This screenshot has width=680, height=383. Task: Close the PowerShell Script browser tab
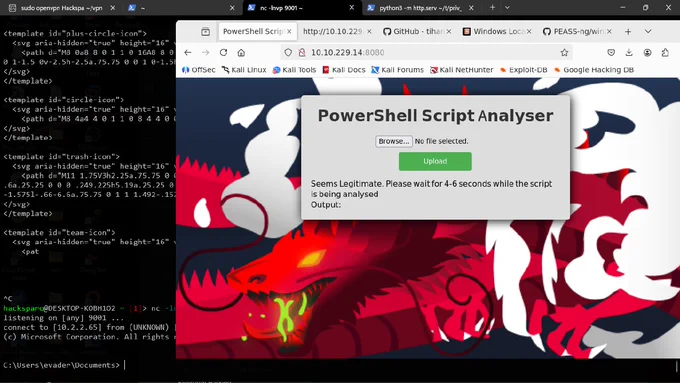pos(289,31)
